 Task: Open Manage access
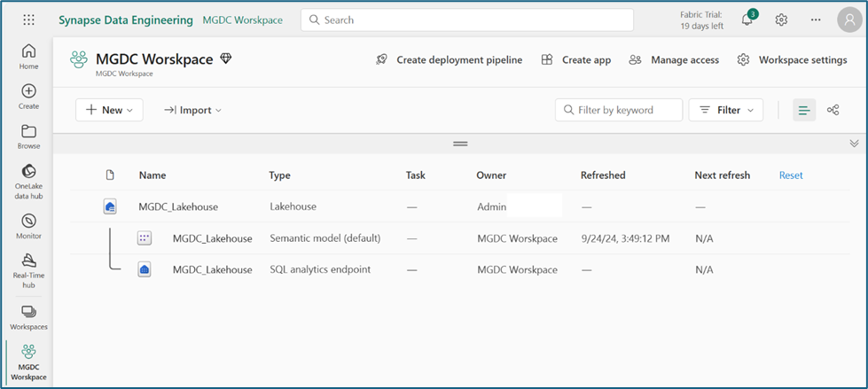coord(674,59)
